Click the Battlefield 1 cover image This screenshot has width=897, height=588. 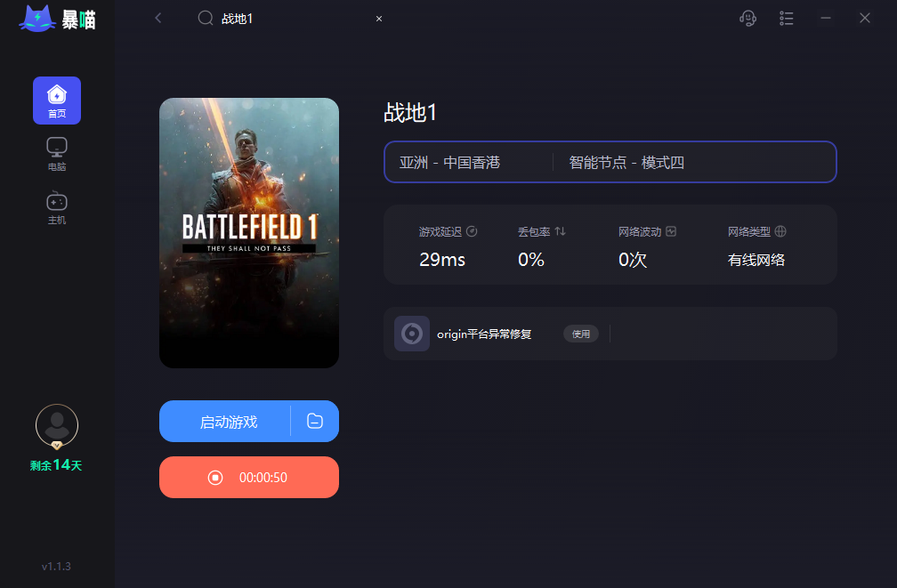point(249,232)
